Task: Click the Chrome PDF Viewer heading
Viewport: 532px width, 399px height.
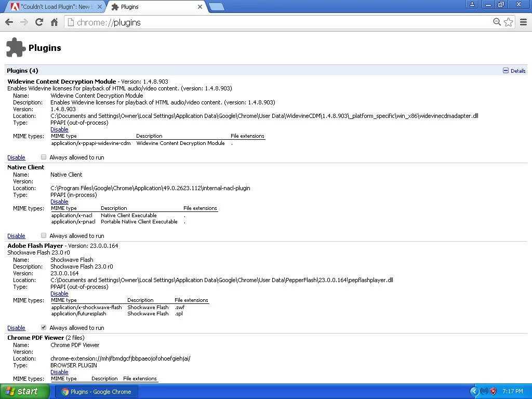Action: pyautogui.click(x=36, y=338)
